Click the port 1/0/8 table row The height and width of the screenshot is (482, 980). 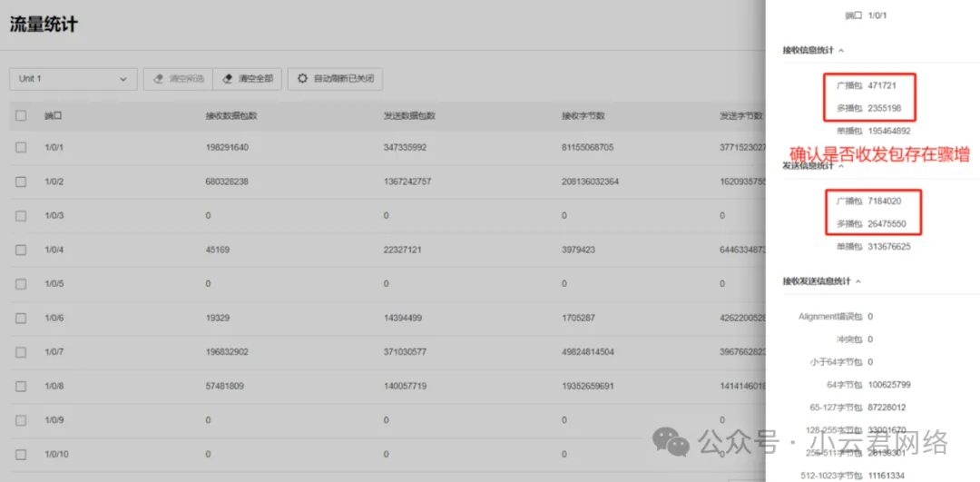pos(363,386)
